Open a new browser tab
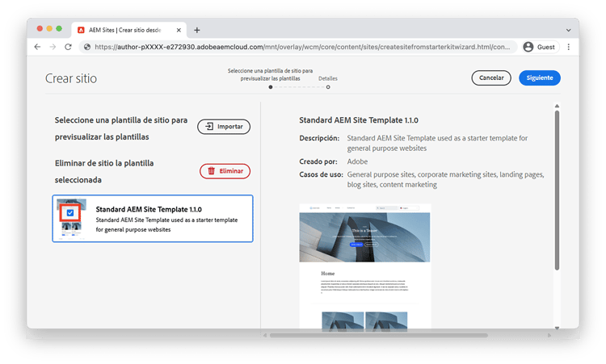This screenshot has width=606, height=364. pyautogui.click(x=196, y=30)
